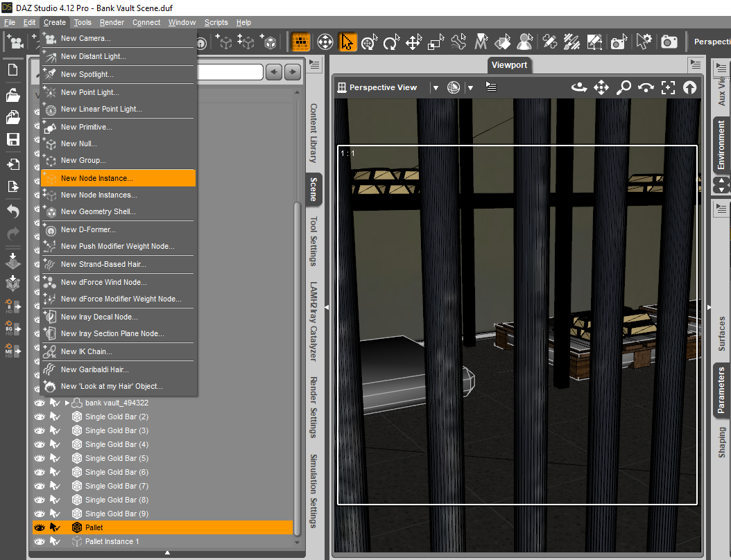Toggle selectable arrow for Pallet Instance 1
The width and height of the screenshot is (731, 560).
(x=55, y=541)
